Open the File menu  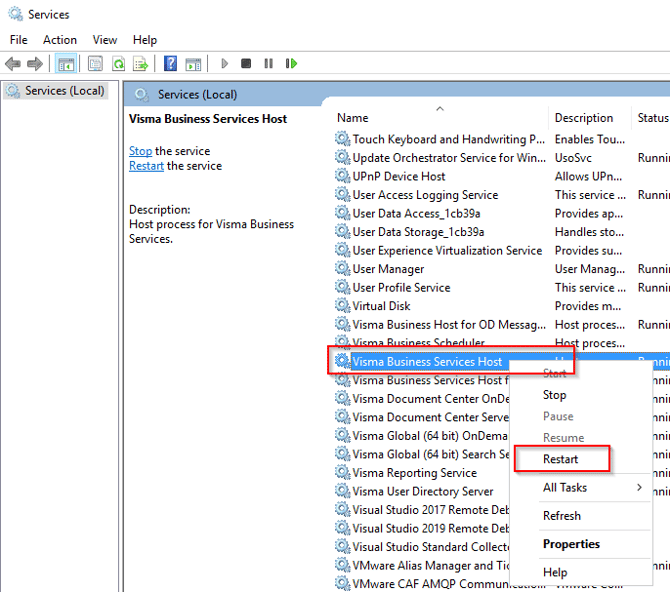coord(18,40)
